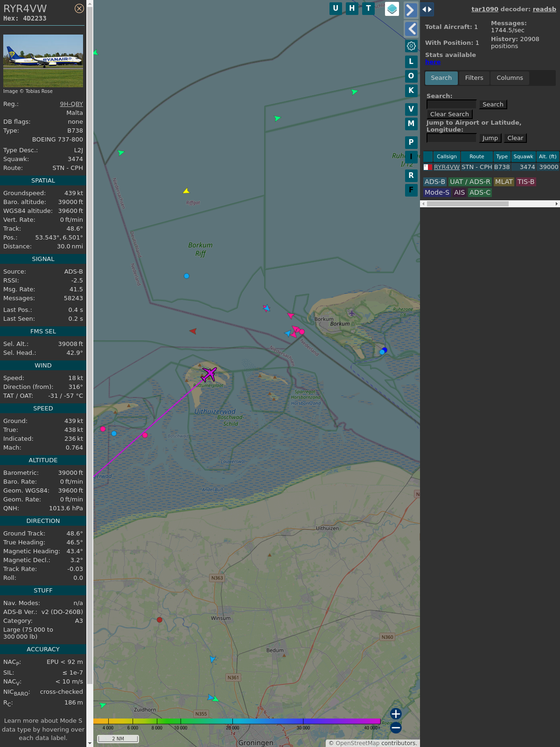Collapse sidebar with left chevron arrow

click(411, 29)
